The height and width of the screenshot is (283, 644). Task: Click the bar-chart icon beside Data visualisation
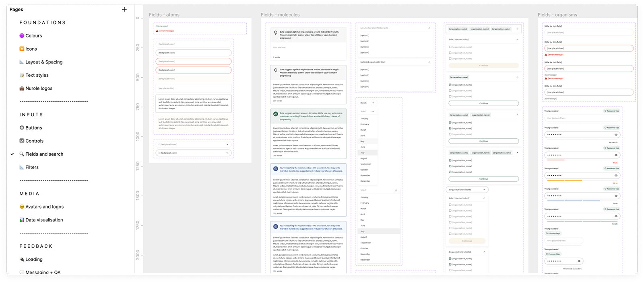[22, 220]
